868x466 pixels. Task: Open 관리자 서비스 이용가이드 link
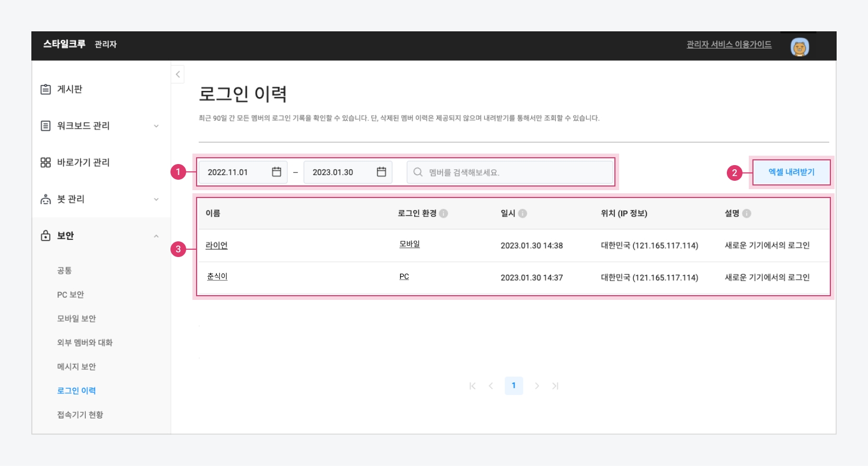click(x=729, y=44)
